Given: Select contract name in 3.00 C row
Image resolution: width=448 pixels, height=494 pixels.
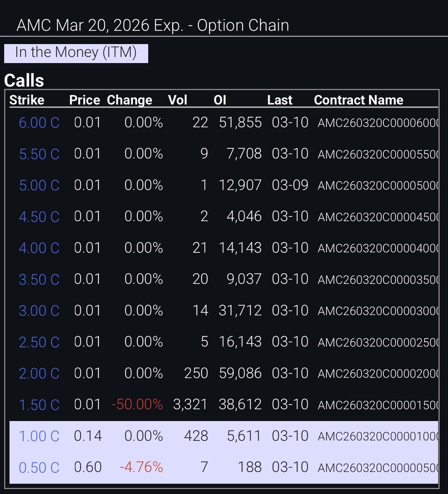Looking at the screenshot, I should click(378, 311).
